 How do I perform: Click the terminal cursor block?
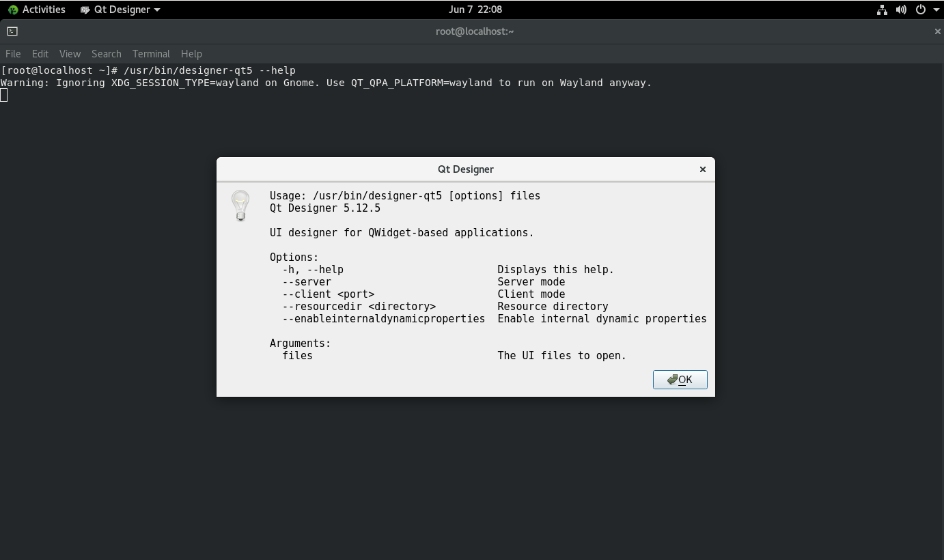pyautogui.click(x=4, y=95)
